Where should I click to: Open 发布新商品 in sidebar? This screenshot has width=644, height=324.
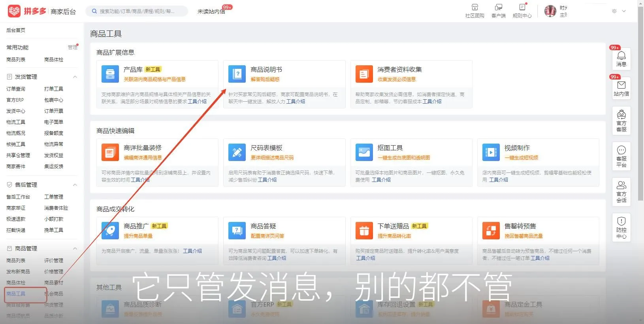point(18,272)
